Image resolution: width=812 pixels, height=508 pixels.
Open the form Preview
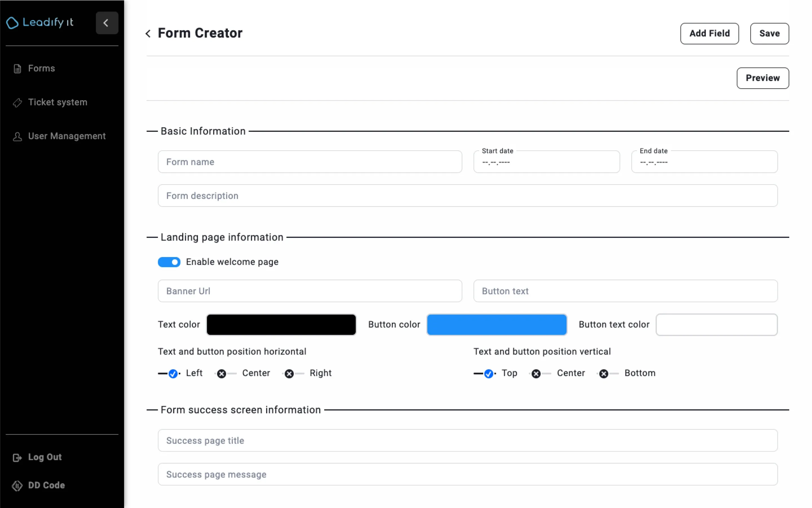(763, 78)
